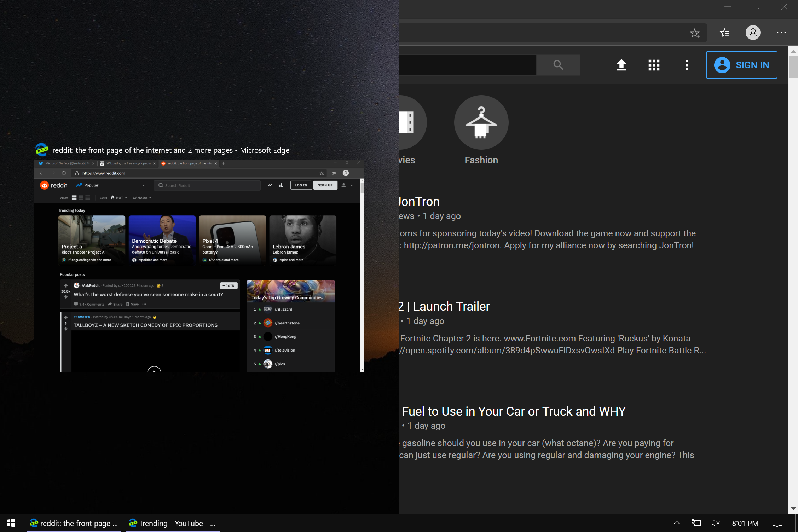Open the YouTube apps grid icon
The height and width of the screenshot is (532, 798).
[654, 65]
